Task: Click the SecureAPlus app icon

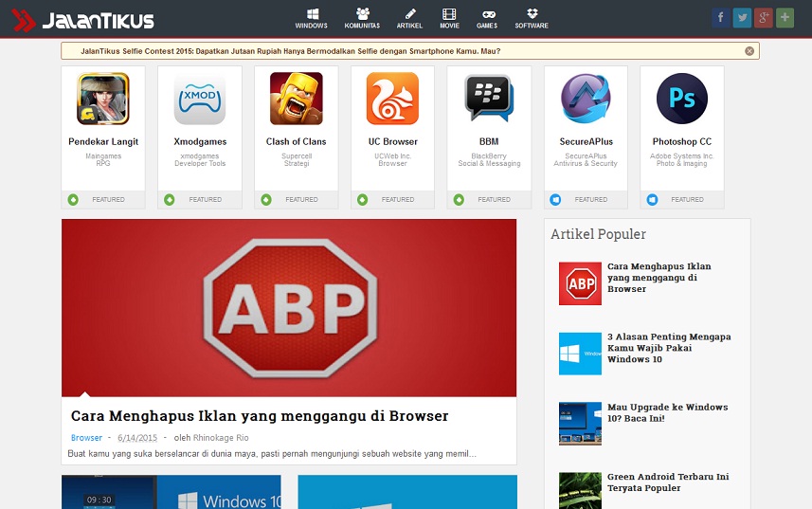Action: click(586, 99)
